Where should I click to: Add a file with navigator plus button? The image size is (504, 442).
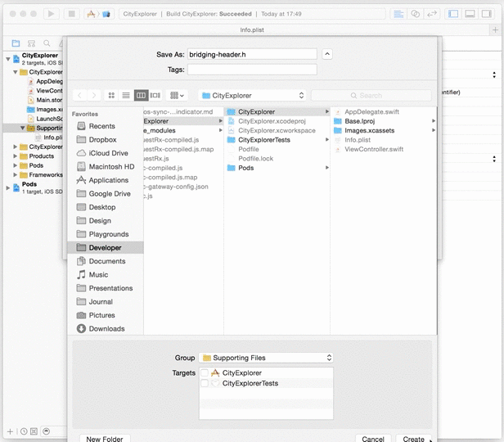[10, 431]
